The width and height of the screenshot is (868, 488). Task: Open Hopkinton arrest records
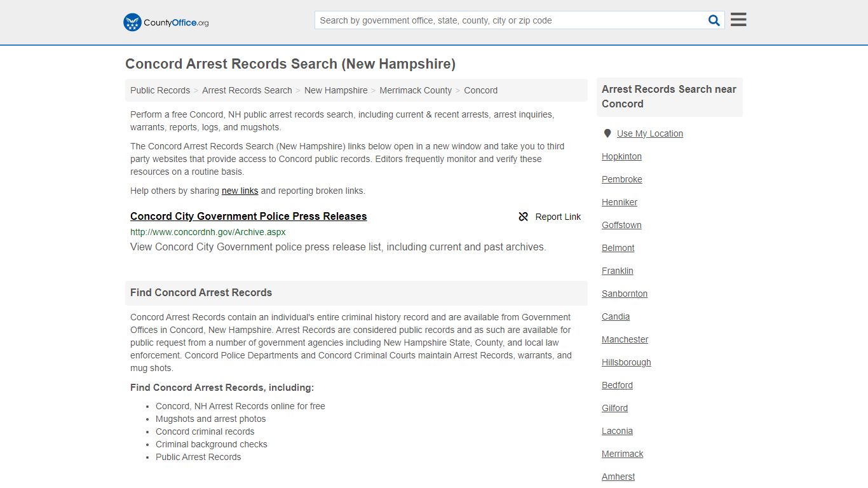[621, 156]
